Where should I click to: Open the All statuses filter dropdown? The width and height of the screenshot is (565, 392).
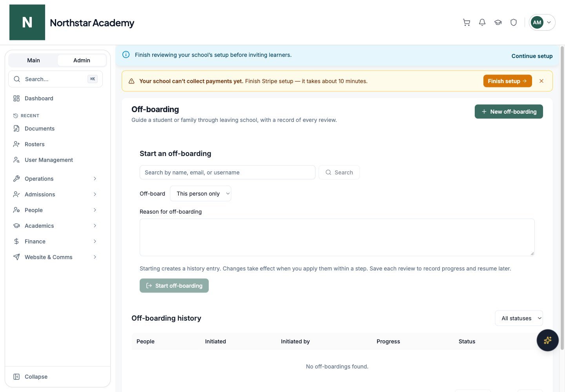pyautogui.click(x=519, y=318)
